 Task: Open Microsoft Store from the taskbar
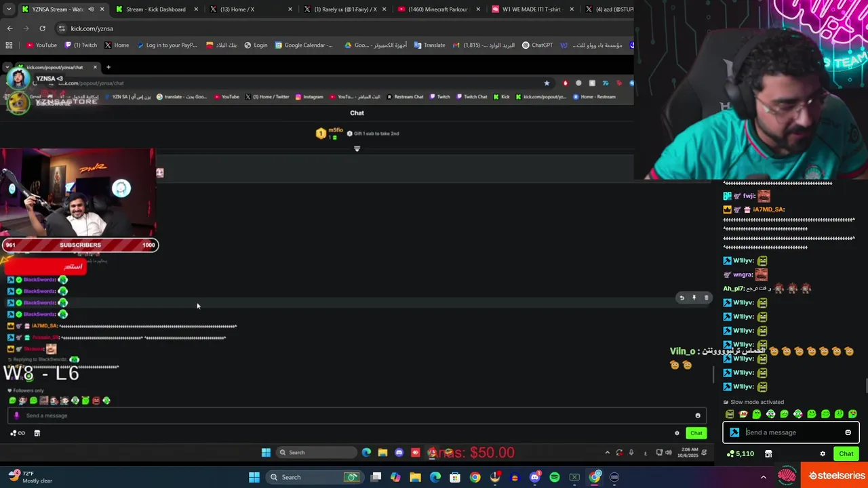point(455,477)
